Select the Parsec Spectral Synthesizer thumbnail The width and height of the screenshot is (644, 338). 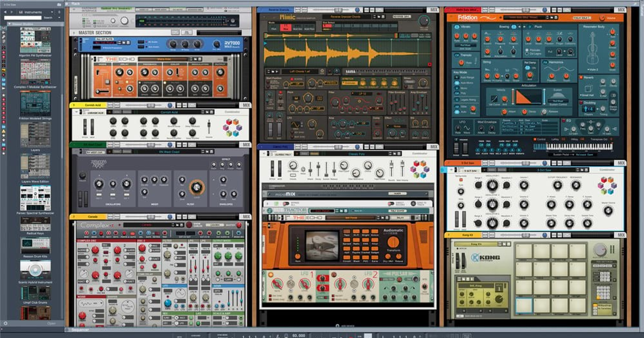pyautogui.click(x=35, y=199)
